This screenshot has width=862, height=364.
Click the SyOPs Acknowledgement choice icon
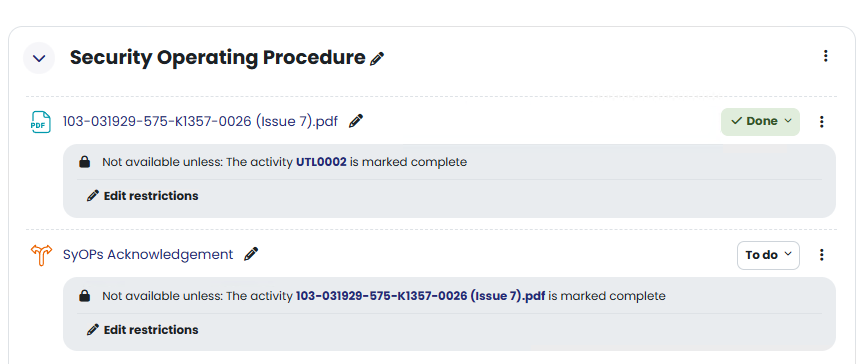click(41, 255)
